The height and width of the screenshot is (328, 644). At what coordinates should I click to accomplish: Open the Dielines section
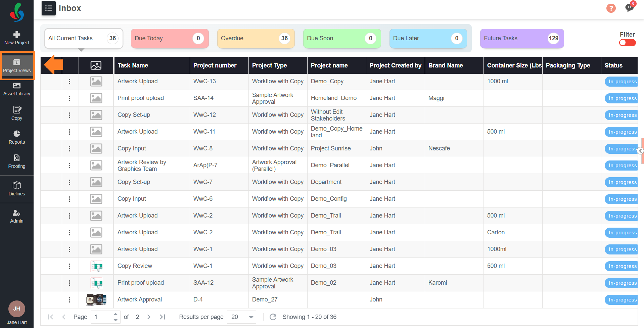tap(17, 189)
